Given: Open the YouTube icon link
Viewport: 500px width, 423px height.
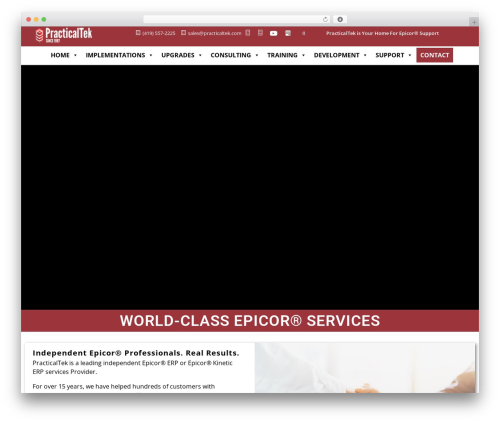Looking at the screenshot, I should click(273, 33).
